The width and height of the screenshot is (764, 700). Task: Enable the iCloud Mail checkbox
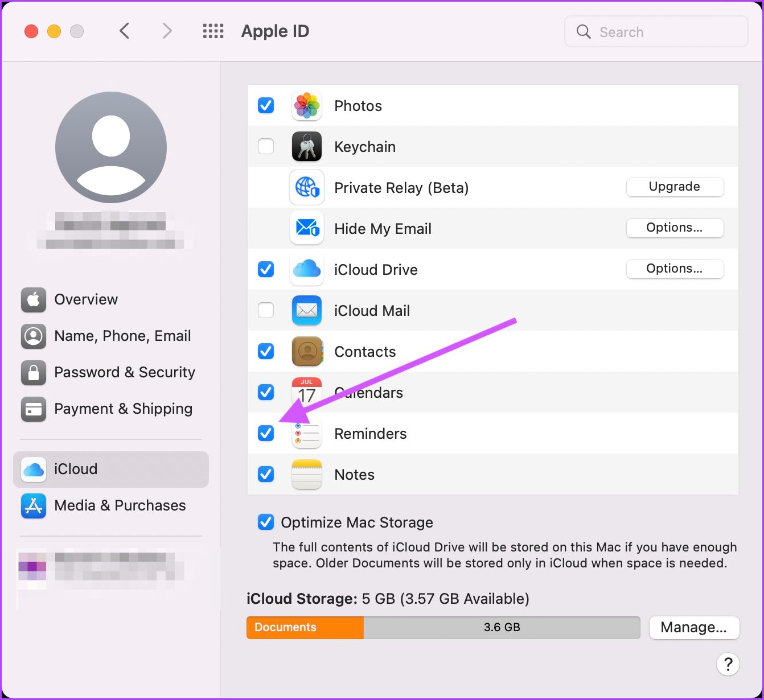(266, 310)
